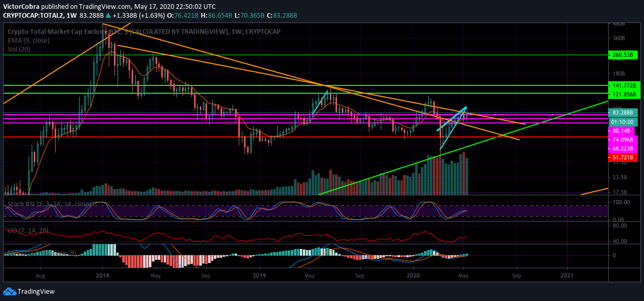Click the 40.00 UO scale value
Screen dimensions: 644x301
pyautogui.click(x=620, y=241)
